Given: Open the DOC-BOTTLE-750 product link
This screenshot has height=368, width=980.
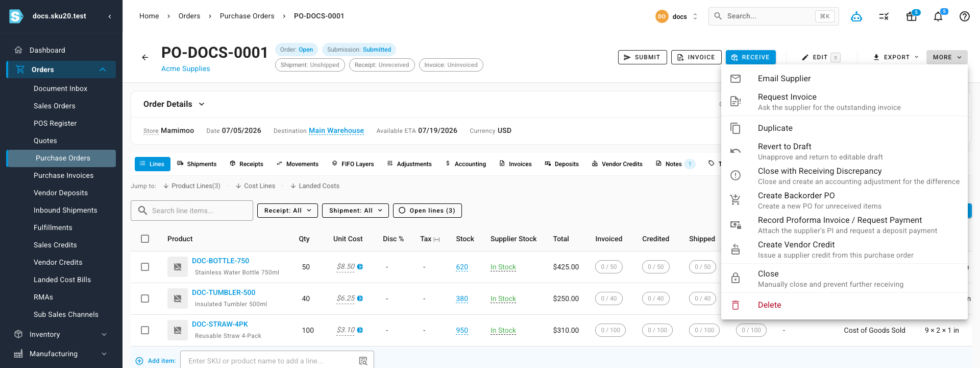Looking at the screenshot, I should (x=220, y=261).
